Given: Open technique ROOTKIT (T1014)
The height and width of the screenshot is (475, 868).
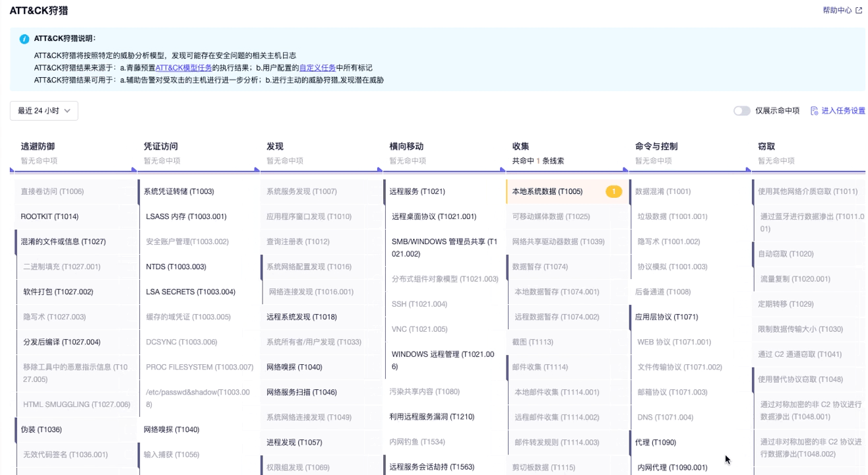Looking at the screenshot, I should click(x=49, y=217).
